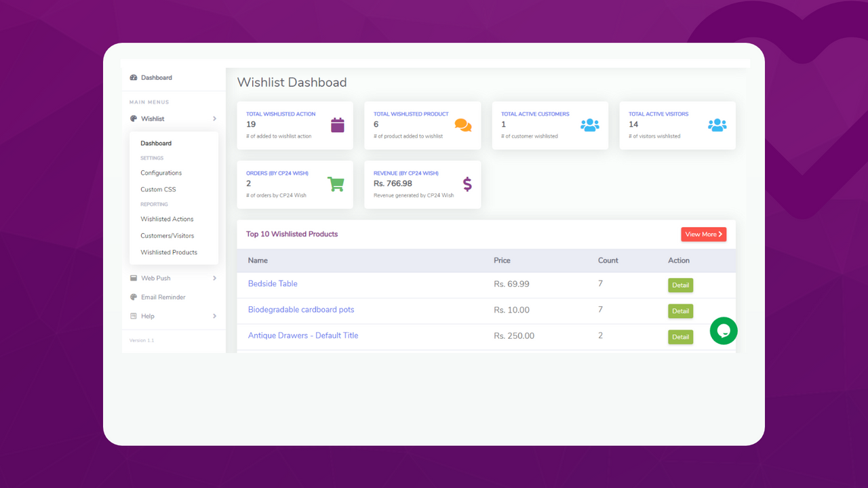Click the Top 10 Wishlisted Products heading
The image size is (868, 488).
(x=292, y=234)
